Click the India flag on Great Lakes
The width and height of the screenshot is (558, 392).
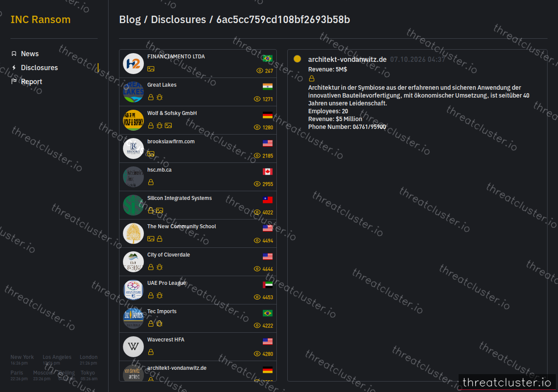(268, 87)
